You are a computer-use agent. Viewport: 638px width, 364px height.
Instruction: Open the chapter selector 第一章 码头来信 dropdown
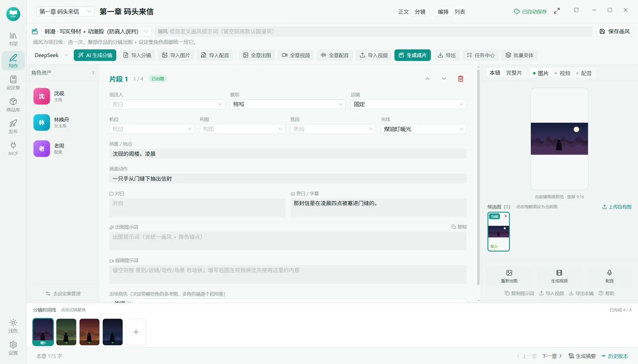pos(65,12)
